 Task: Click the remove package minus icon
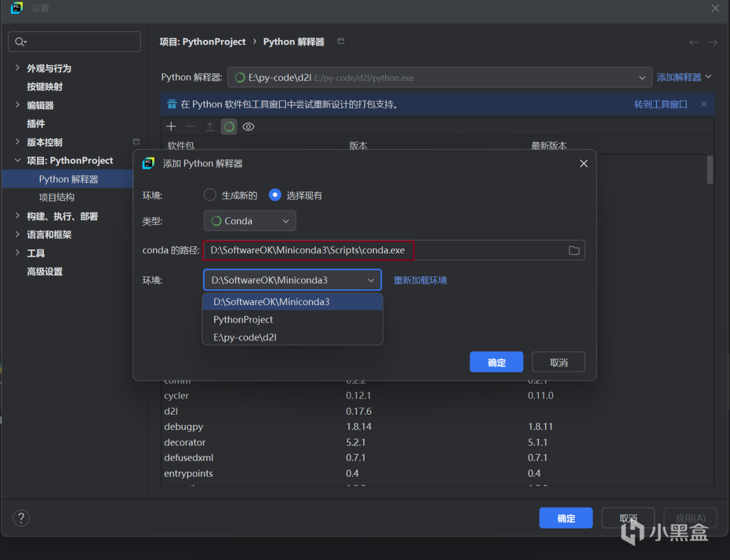pyautogui.click(x=190, y=127)
